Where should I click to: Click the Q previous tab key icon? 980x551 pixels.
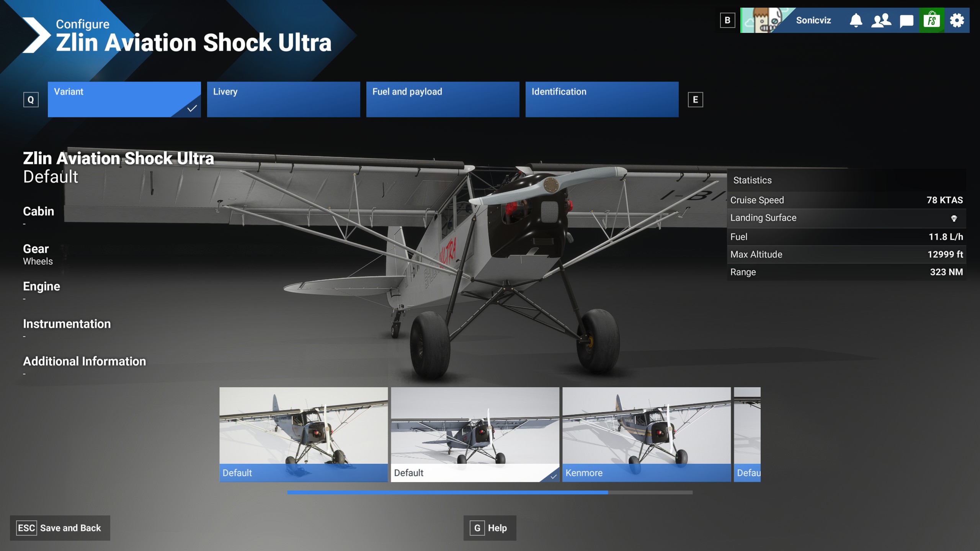[x=31, y=100]
